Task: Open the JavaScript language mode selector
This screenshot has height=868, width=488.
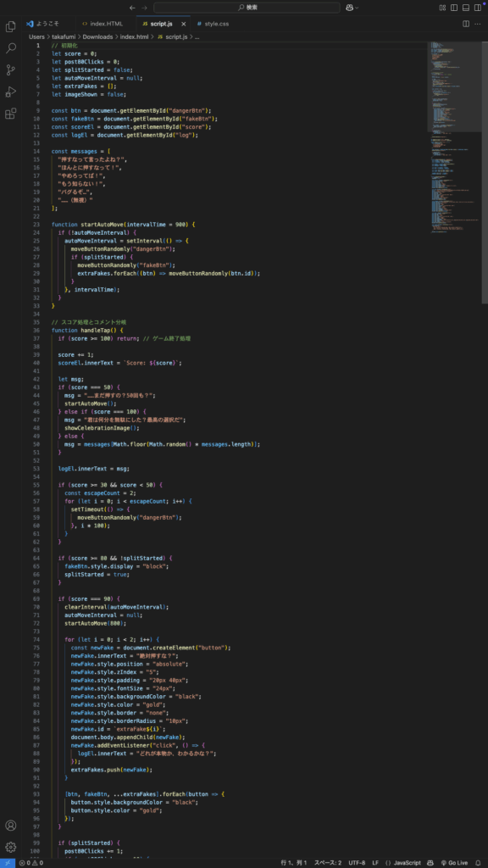Action: pyautogui.click(x=402, y=862)
